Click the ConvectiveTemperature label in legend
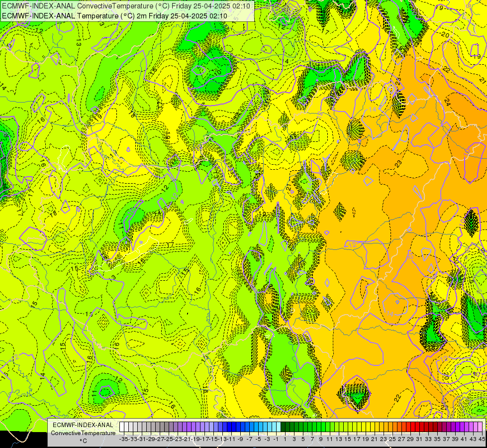 [83, 433]
